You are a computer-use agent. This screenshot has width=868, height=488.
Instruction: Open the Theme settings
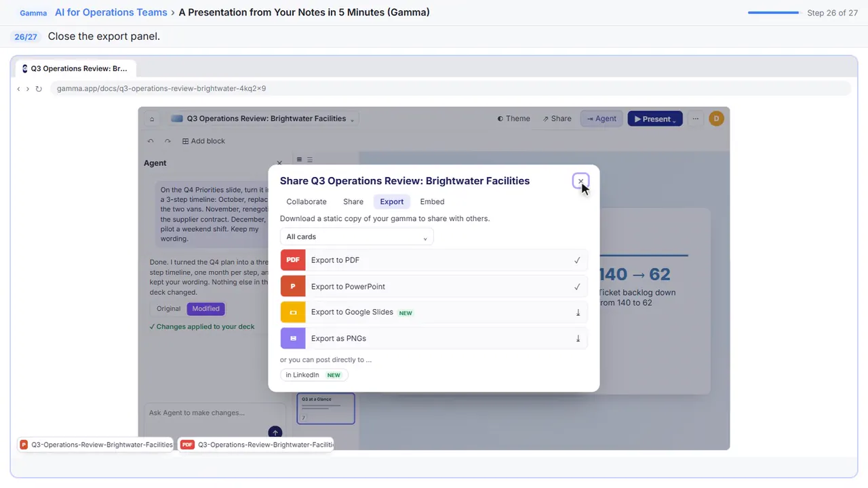tap(513, 119)
